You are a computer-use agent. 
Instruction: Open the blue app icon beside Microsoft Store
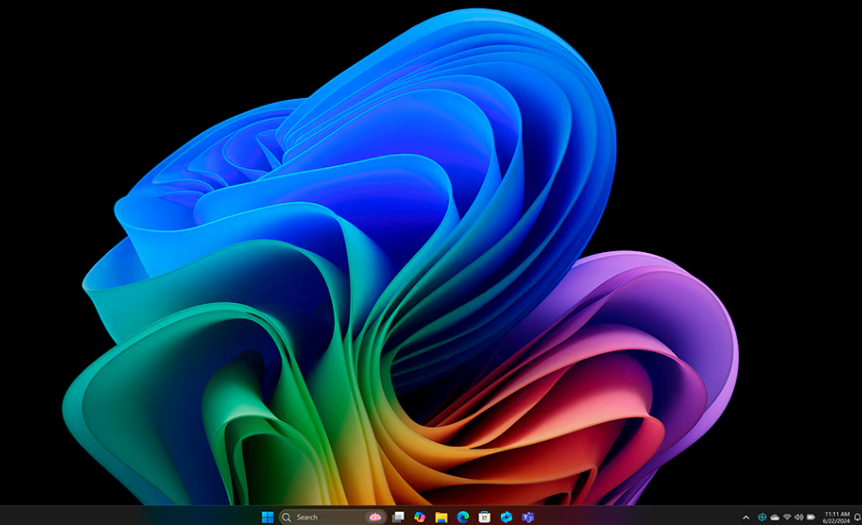point(506,517)
